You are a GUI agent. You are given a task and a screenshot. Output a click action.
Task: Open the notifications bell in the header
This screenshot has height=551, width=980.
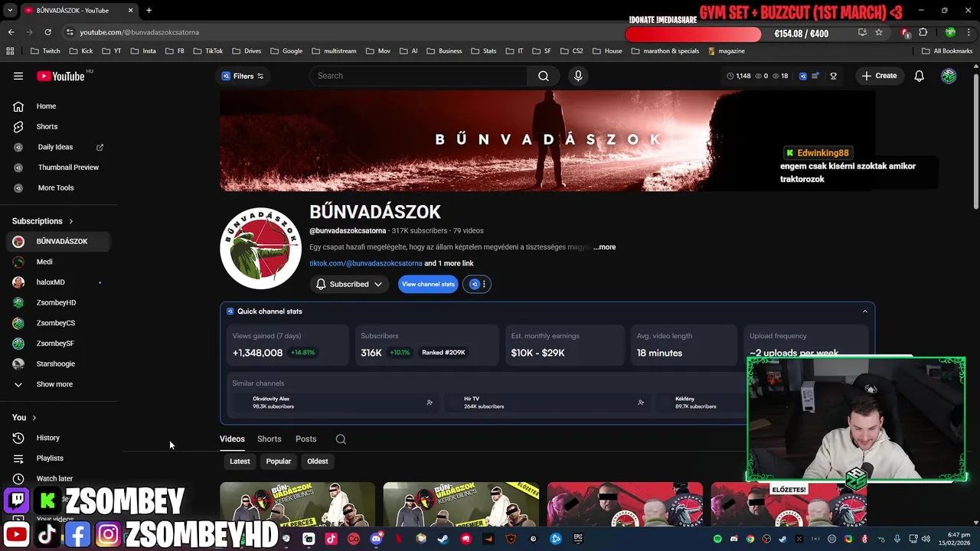(919, 76)
